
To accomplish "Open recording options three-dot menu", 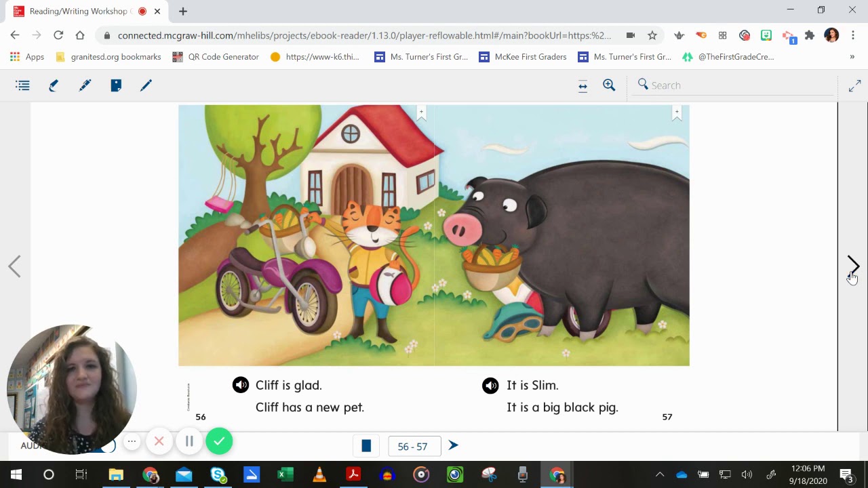I will [x=132, y=442].
